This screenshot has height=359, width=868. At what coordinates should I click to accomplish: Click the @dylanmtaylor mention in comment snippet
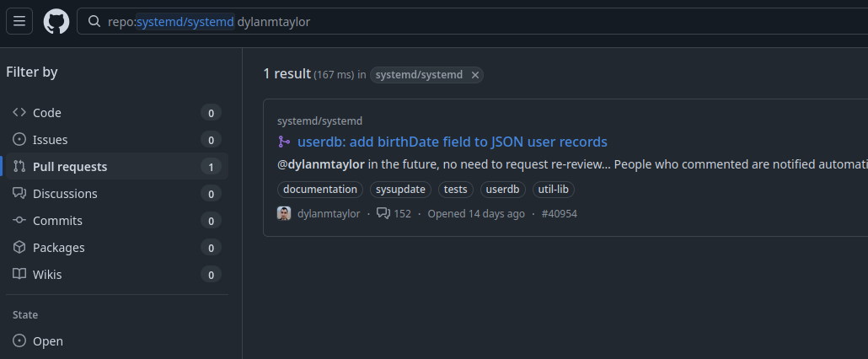pos(321,164)
